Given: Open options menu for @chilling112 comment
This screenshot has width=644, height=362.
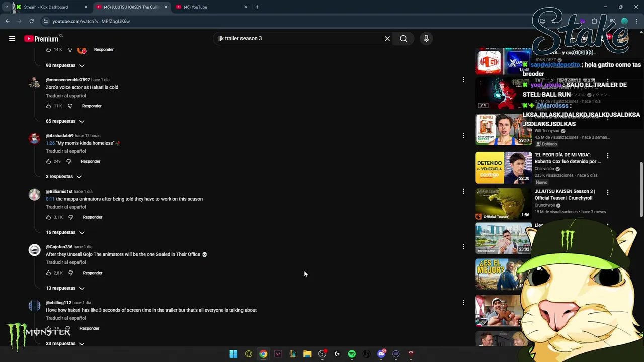Looking at the screenshot, I should tap(463, 302).
